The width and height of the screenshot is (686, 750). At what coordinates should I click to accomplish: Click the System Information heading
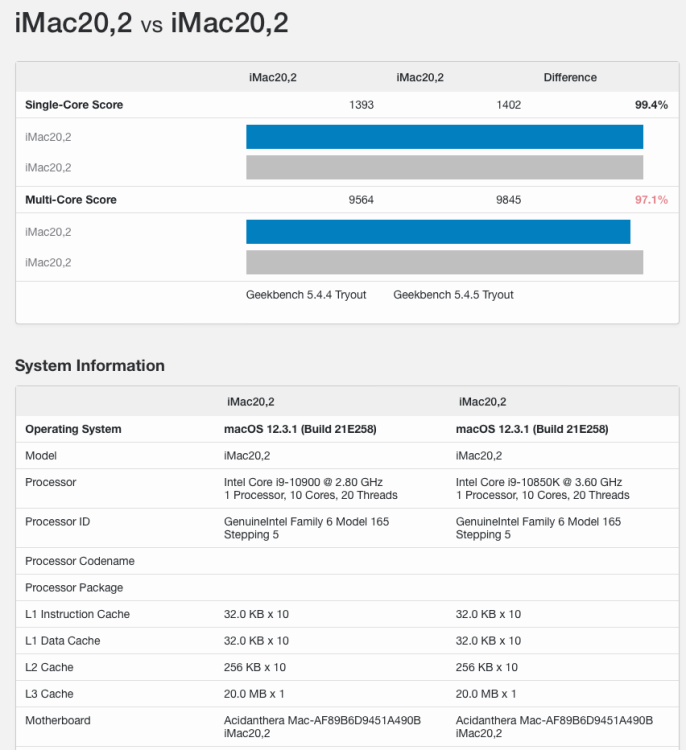tap(90, 365)
